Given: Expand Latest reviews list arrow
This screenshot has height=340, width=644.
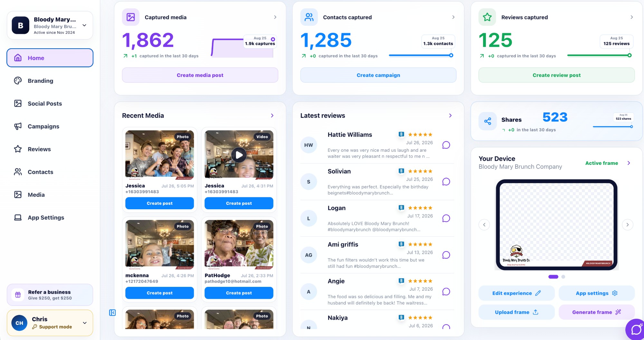Looking at the screenshot, I should click(x=450, y=116).
